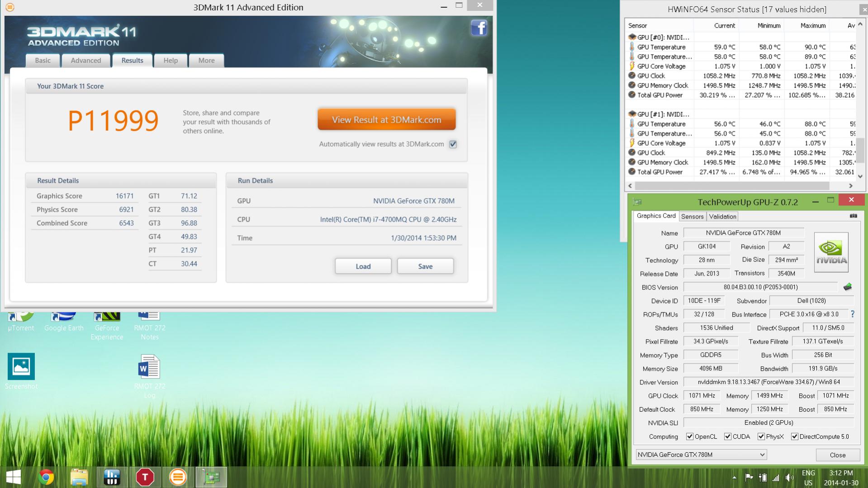
Task: Click HWiNFO scroll right arrow
Action: coord(850,185)
